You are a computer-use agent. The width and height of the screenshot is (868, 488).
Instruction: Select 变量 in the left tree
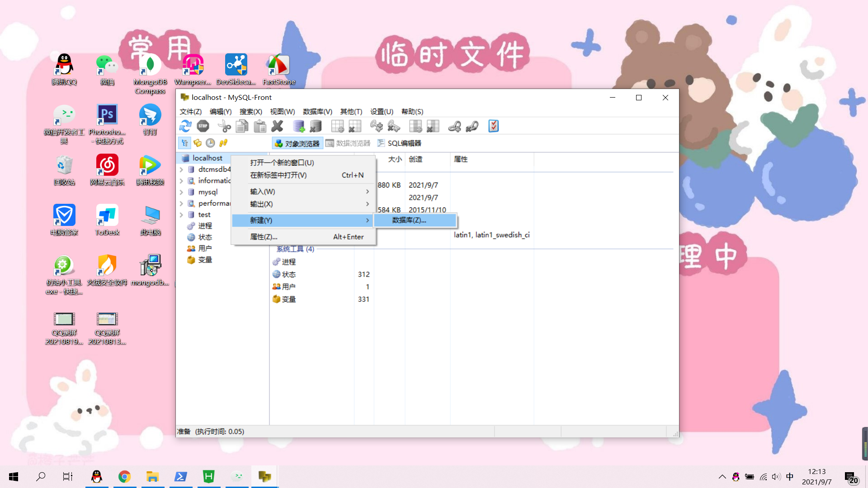pos(205,260)
